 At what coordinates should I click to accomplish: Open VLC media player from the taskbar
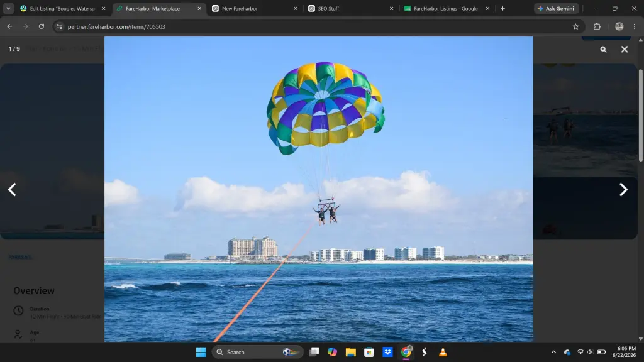443,352
